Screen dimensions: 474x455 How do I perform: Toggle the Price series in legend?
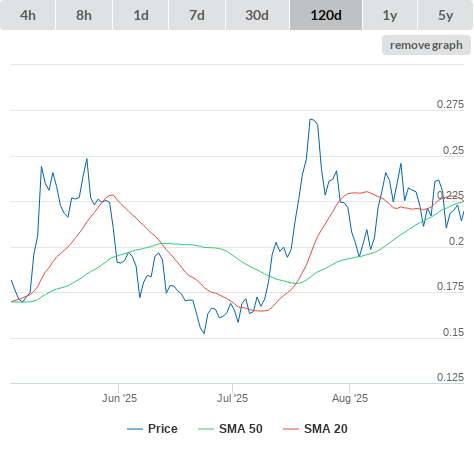[162, 429]
